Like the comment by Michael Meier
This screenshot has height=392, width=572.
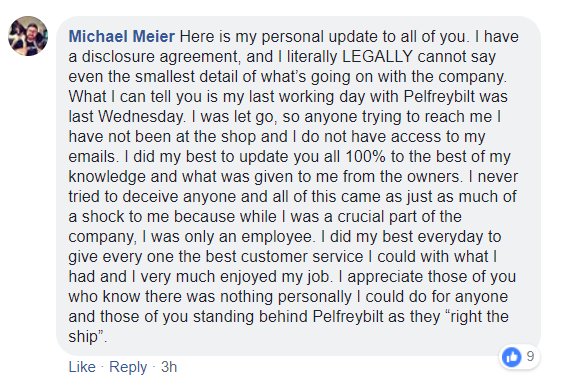tap(82, 366)
